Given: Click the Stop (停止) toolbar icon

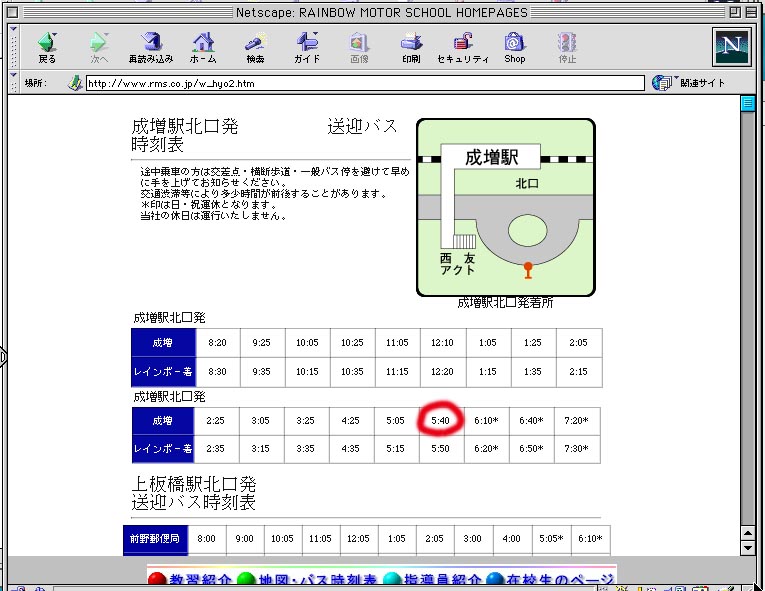Looking at the screenshot, I should coord(567,47).
